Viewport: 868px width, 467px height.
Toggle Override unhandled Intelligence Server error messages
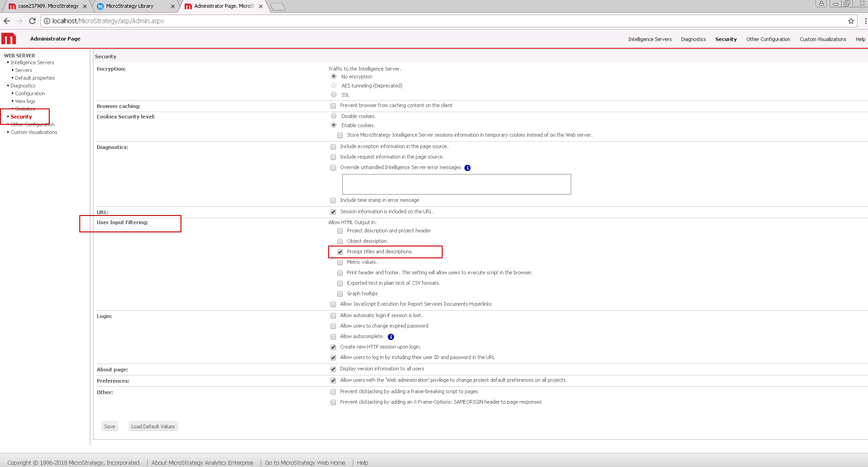point(333,168)
